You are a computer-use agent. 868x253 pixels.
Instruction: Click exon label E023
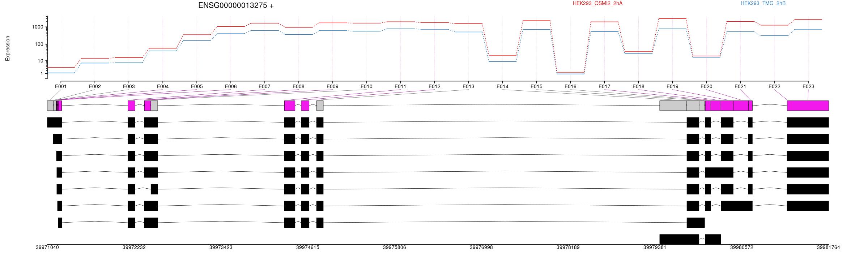pos(808,86)
